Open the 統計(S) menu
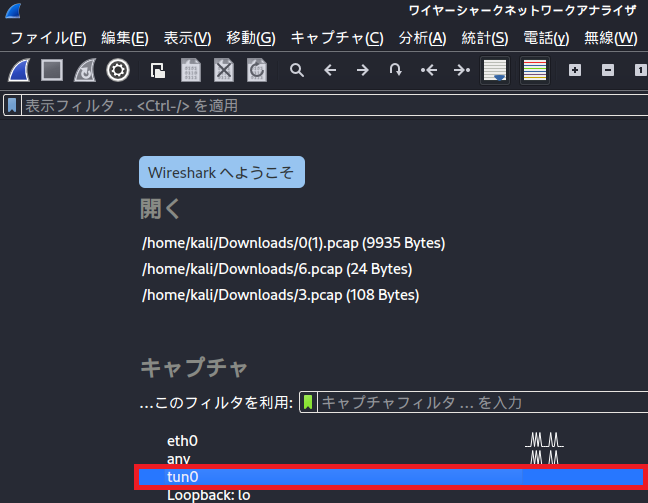Image resolution: width=648 pixels, height=503 pixels. coord(485,38)
